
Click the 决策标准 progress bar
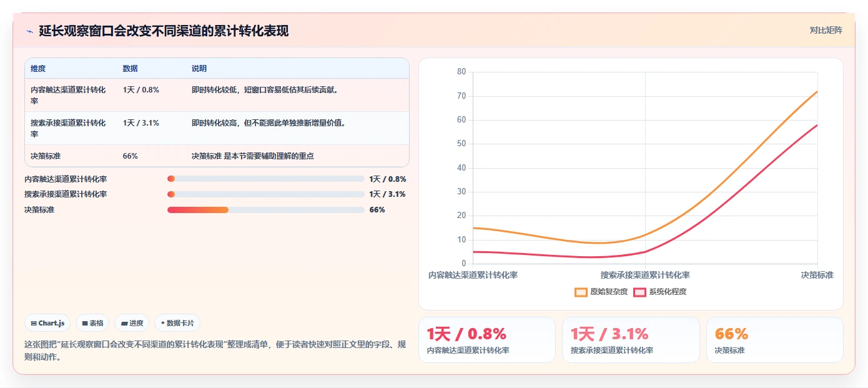266,209
